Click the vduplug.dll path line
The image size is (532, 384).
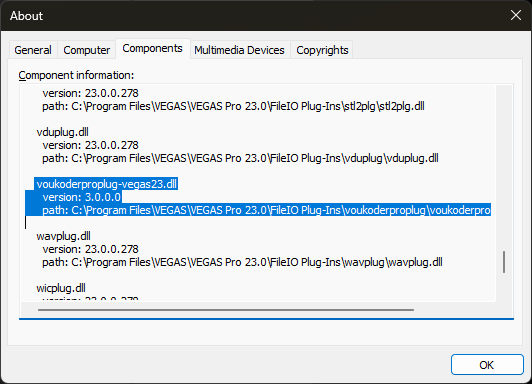click(240, 158)
